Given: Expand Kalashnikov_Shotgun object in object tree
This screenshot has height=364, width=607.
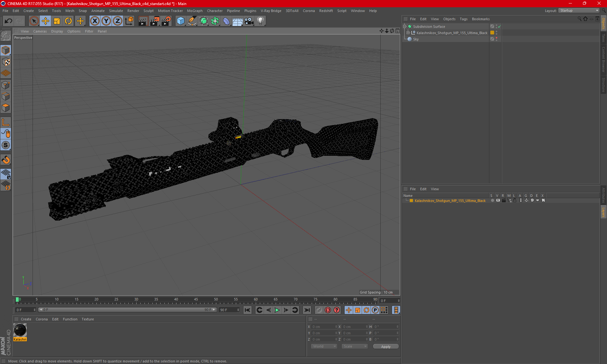Looking at the screenshot, I should (408, 33).
